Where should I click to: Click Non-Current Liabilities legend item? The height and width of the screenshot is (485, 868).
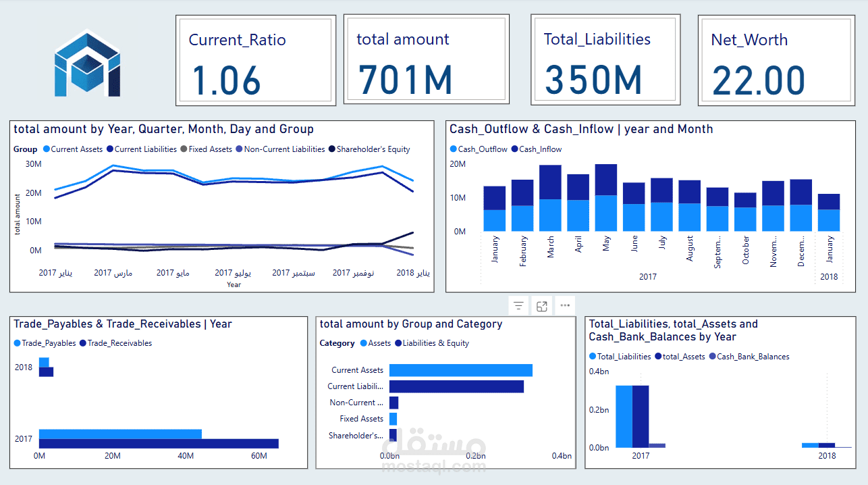click(x=280, y=149)
